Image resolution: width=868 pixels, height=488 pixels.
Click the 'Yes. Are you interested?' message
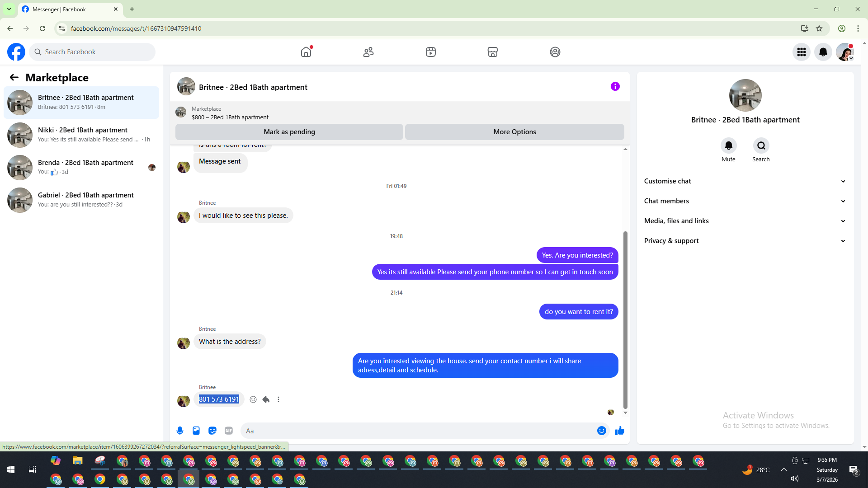[x=577, y=255]
